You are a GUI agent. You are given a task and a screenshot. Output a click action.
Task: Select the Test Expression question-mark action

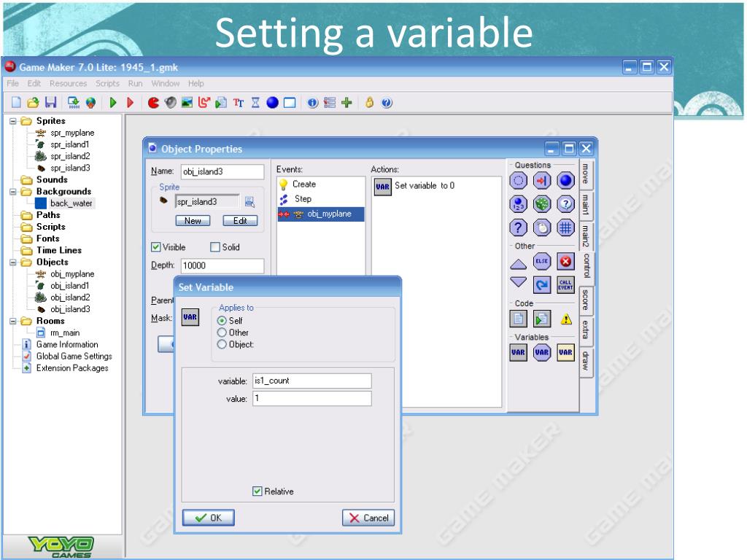519,227
